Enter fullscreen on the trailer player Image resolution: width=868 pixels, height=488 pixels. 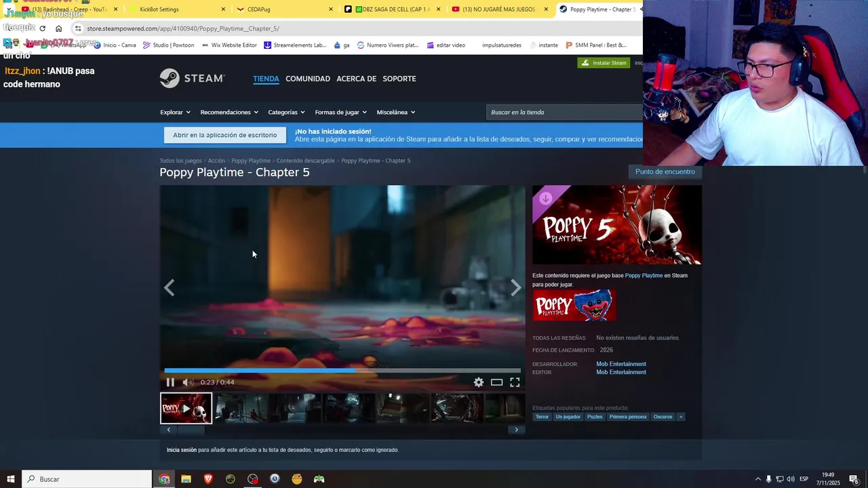[x=515, y=382]
